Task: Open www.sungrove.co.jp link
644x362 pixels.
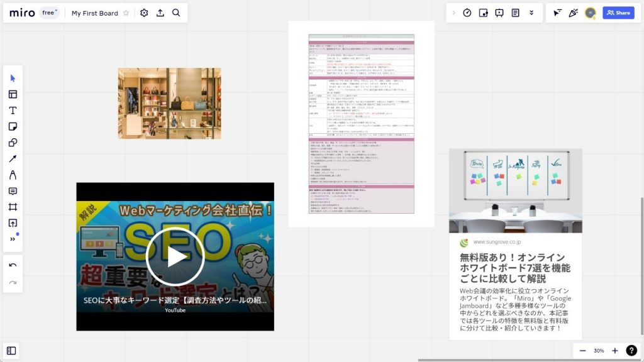Action: tap(497, 242)
